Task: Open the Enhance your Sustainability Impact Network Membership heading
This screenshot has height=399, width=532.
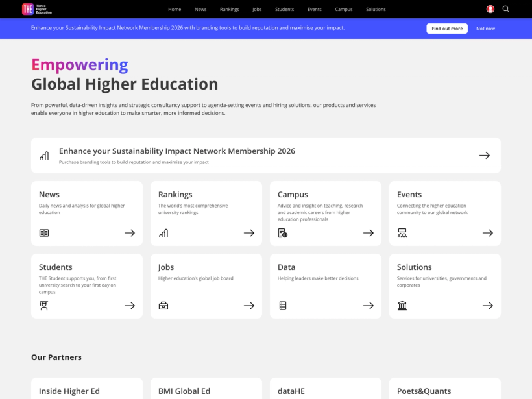Action: coord(177,151)
